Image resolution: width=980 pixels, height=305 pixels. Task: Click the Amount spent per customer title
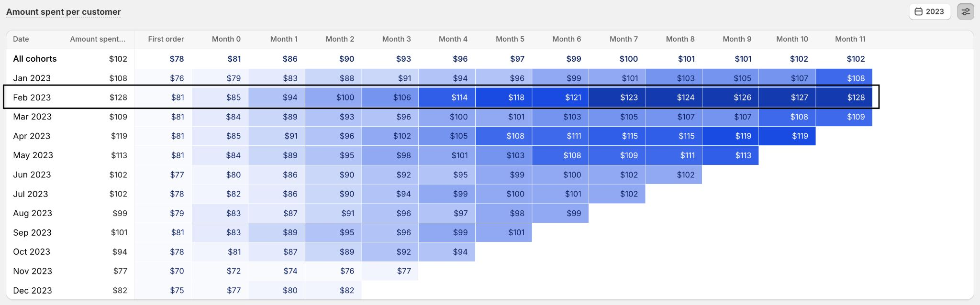point(63,12)
